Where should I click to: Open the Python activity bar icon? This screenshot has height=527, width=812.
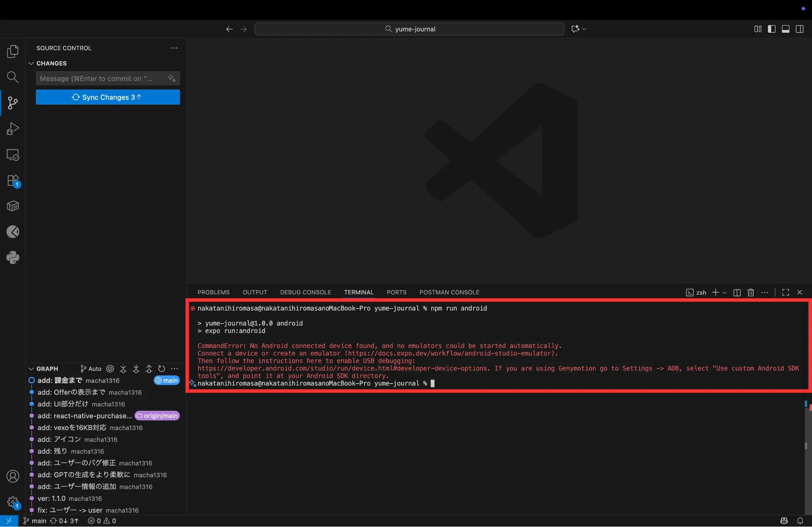click(13, 258)
